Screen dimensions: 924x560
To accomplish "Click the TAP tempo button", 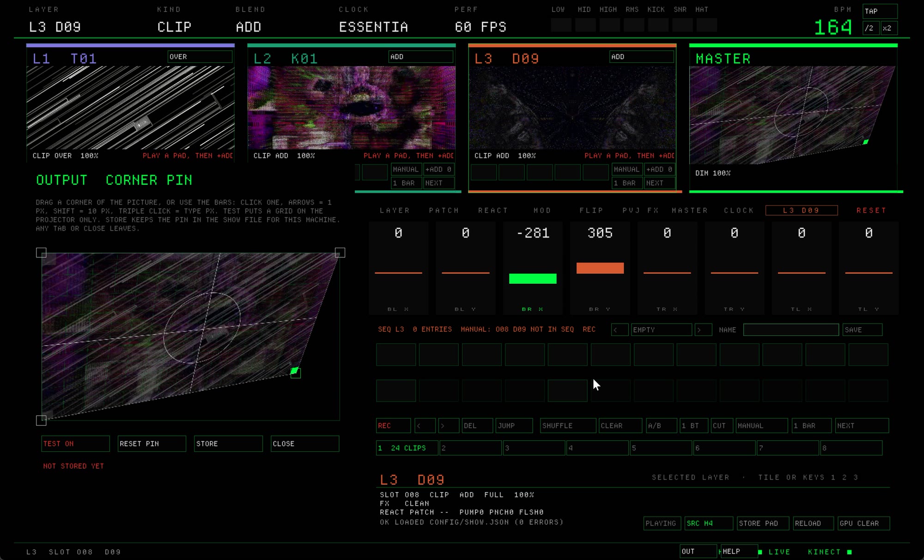I will point(880,11).
